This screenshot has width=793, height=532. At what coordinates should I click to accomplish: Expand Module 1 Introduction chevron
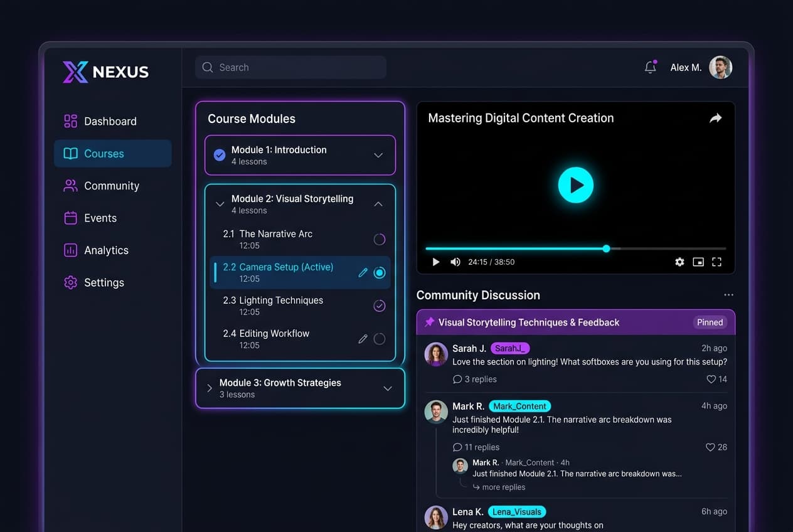(378, 155)
